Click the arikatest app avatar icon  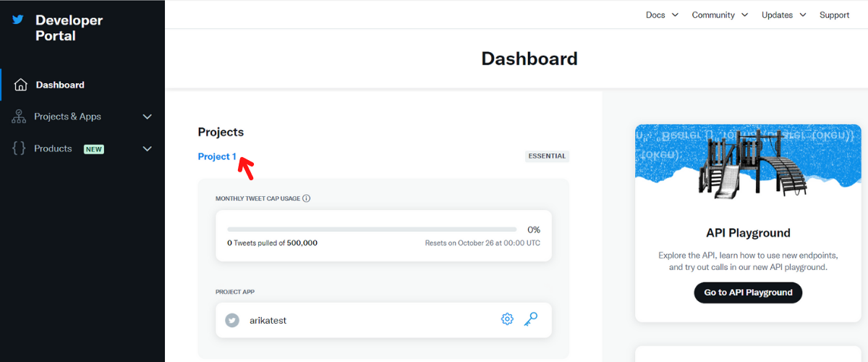pyautogui.click(x=232, y=320)
